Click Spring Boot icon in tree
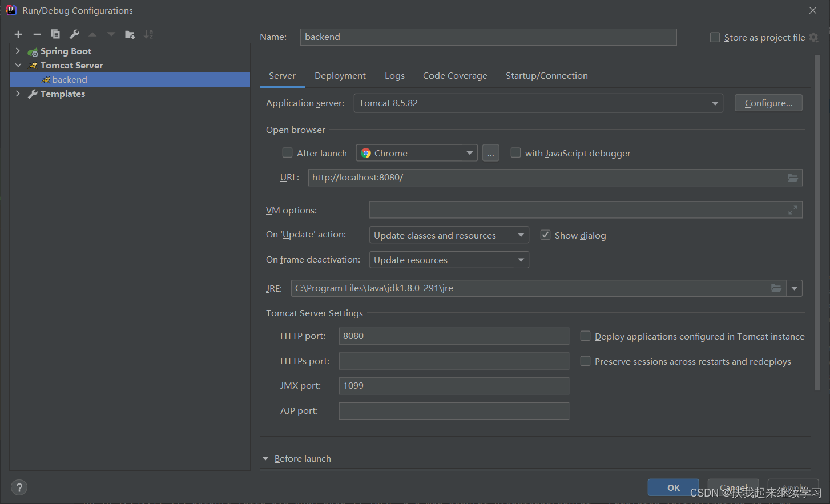The width and height of the screenshot is (830, 504). pos(33,52)
